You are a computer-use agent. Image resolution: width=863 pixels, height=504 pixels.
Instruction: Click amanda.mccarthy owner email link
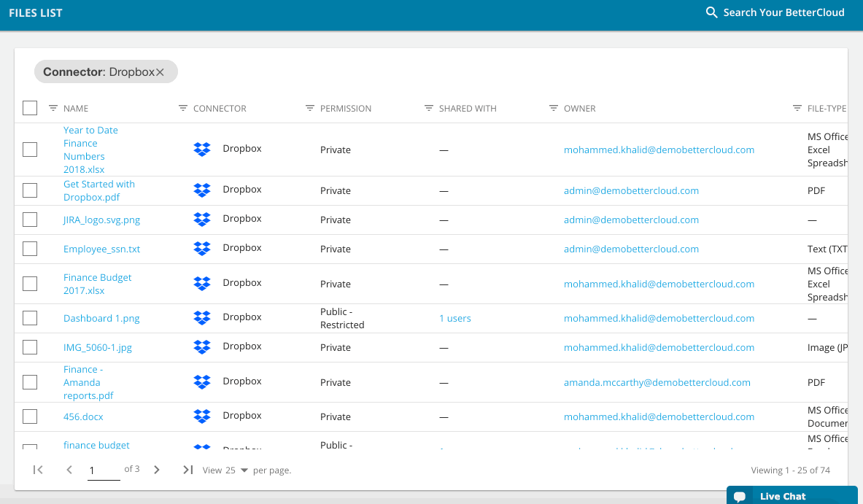[657, 382]
